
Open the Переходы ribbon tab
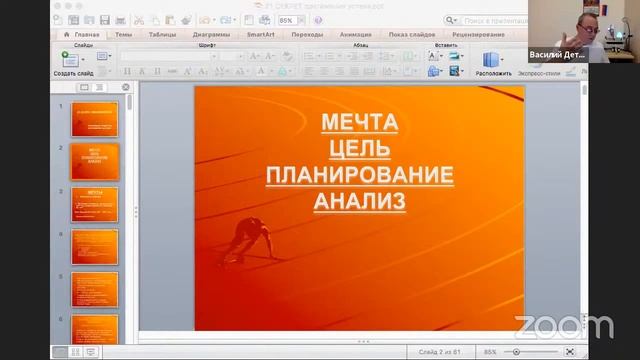point(307,35)
